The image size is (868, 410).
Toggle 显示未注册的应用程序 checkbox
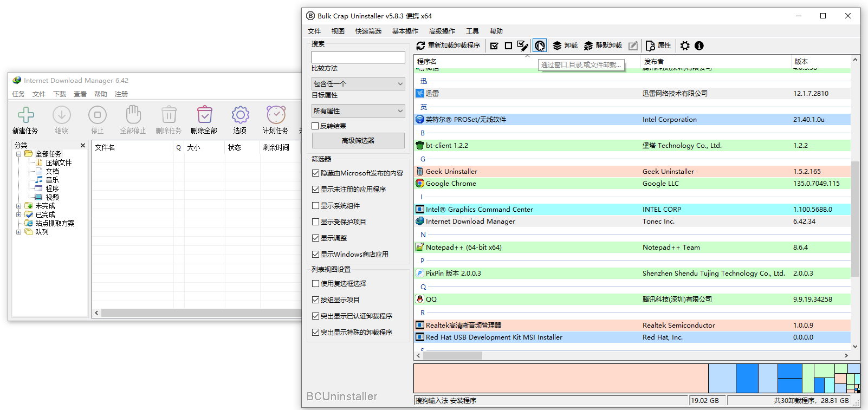click(x=315, y=189)
